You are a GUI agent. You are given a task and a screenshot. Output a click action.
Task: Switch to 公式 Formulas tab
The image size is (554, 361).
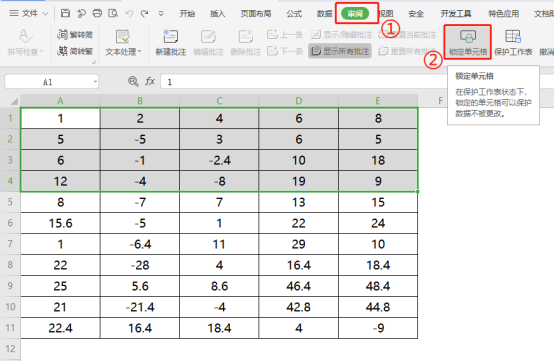coord(294,13)
